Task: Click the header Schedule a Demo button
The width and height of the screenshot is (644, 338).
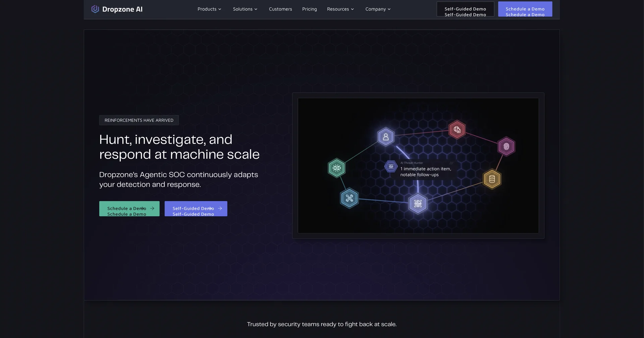Action: (525, 9)
